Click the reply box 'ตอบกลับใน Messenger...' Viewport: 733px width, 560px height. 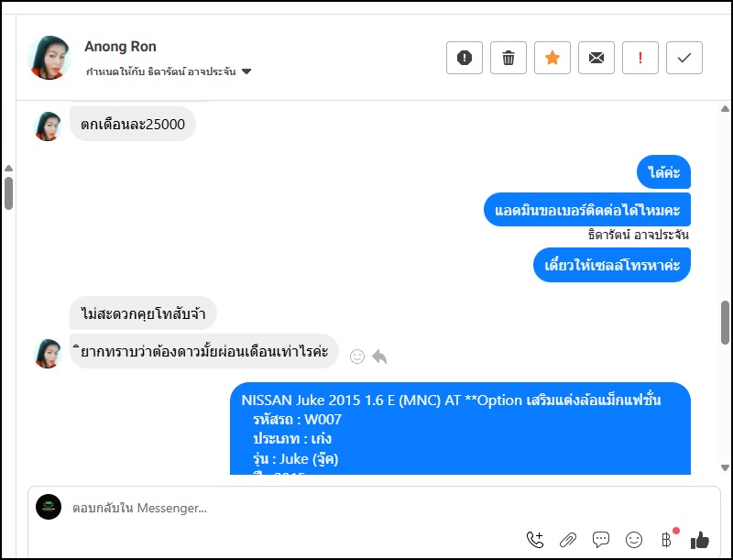(275, 507)
